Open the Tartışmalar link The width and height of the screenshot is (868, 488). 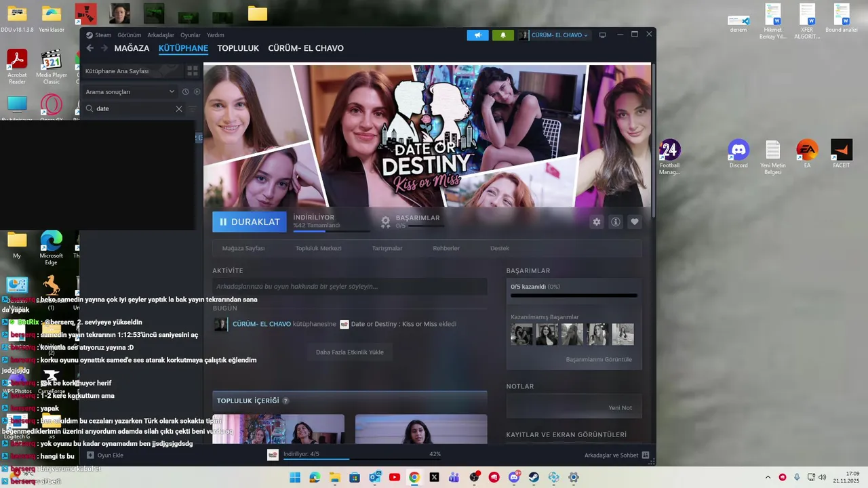[387, 248]
